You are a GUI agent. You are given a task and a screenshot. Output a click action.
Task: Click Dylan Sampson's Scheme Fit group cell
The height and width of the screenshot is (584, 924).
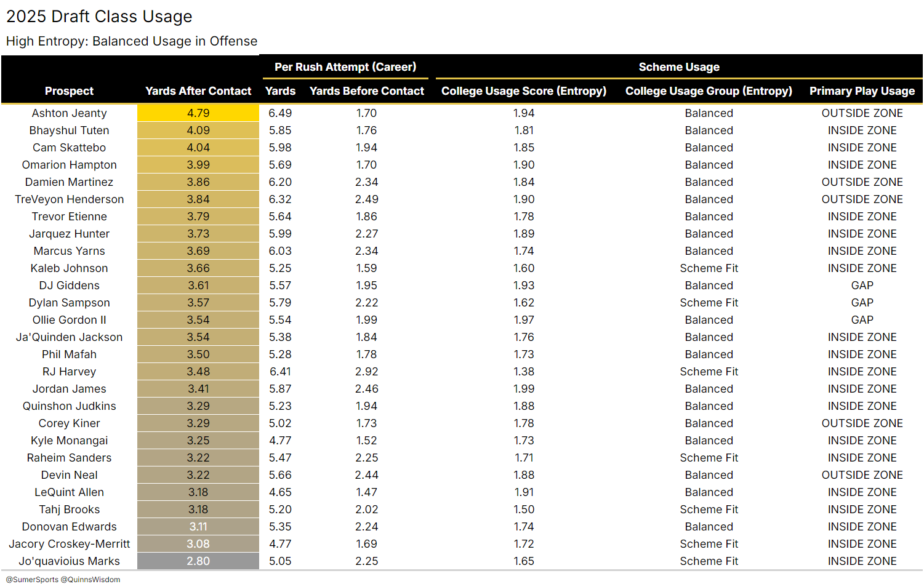point(709,303)
